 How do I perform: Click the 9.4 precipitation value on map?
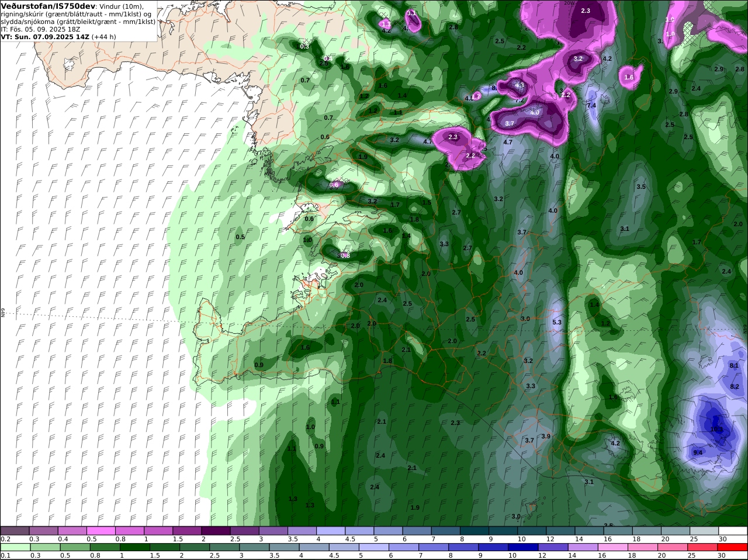tap(698, 452)
